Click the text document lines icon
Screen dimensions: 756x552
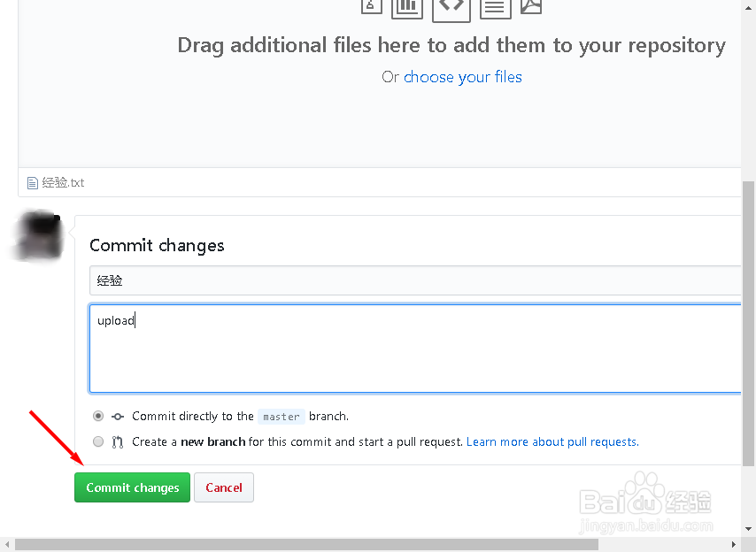pyautogui.click(x=496, y=7)
